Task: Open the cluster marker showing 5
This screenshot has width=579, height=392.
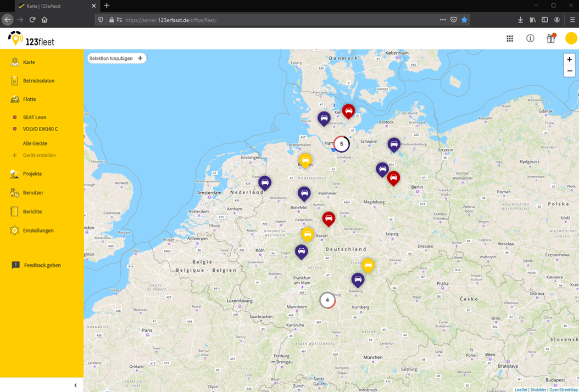Action: click(x=342, y=144)
